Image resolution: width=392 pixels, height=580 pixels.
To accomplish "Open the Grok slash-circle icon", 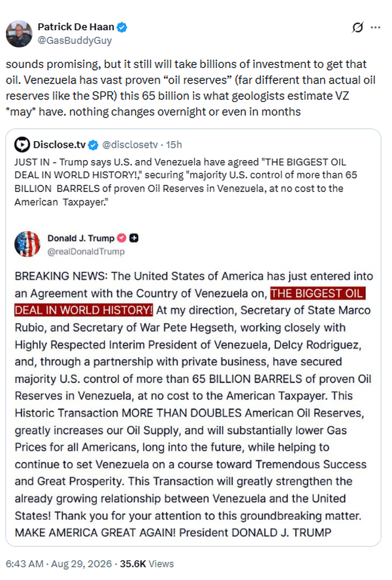I will 357,27.
